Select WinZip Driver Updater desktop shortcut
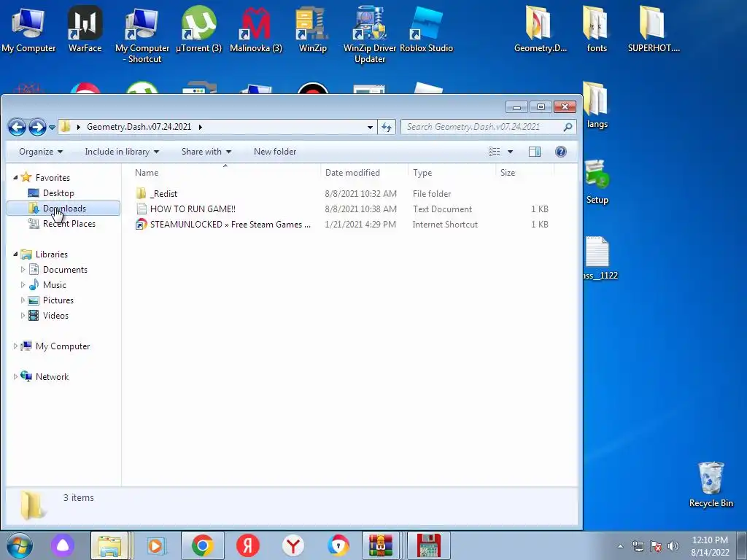 point(370,34)
